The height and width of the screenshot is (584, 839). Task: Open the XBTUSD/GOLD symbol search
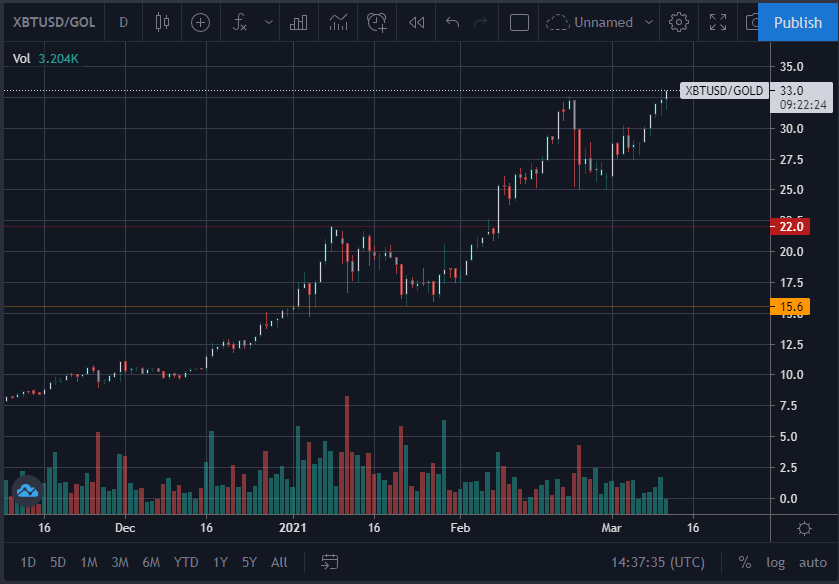54,22
